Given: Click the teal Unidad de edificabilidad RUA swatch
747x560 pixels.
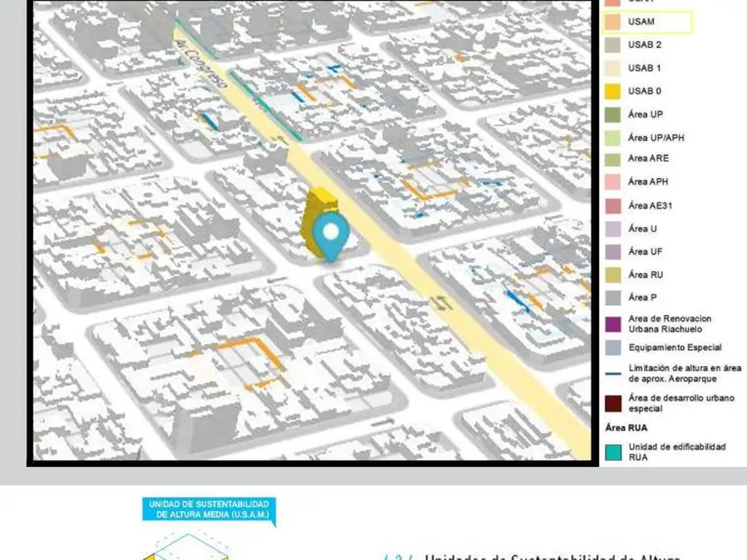Looking at the screenshot, I should pos(613,452).
